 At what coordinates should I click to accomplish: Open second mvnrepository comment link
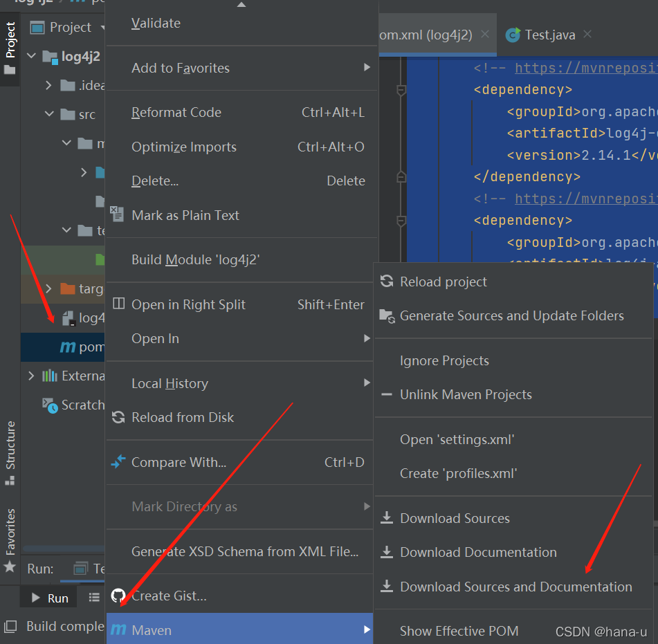[x=586, y=199]
